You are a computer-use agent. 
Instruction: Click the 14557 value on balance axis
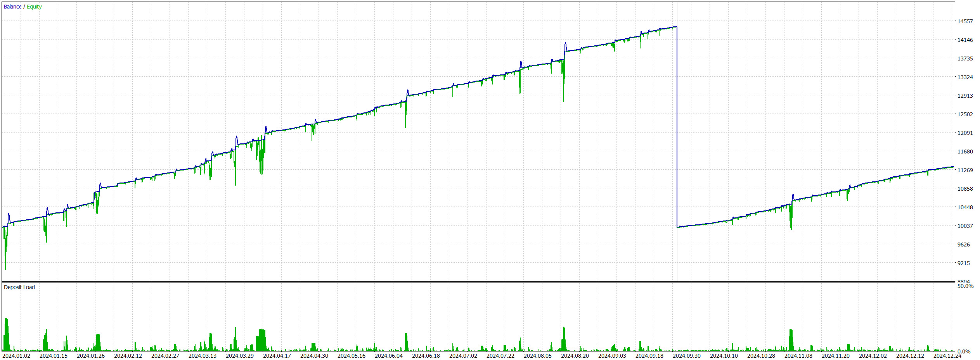pyautogui.click(x=965, y=21)
